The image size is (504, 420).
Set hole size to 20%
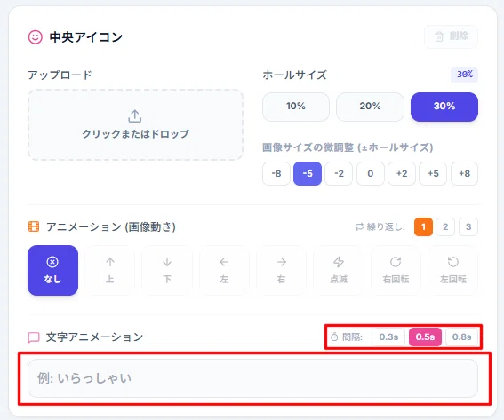click(x=370, y=107)
